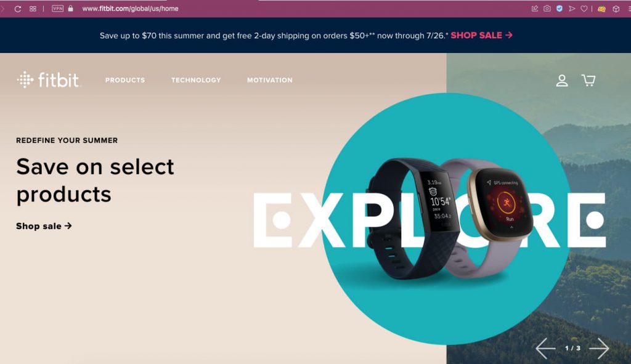
Task: View the shopping cart icon
Action: pyautogui.click(x=588, y=80)
